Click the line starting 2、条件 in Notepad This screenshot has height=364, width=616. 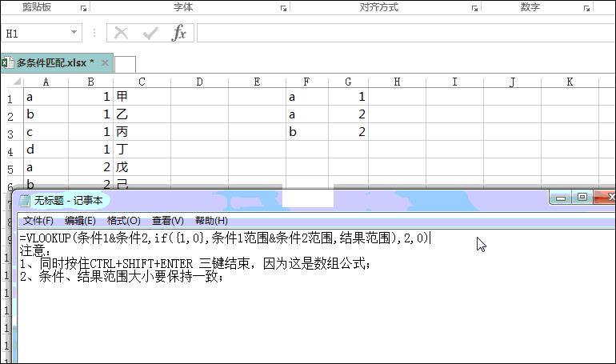(x=122, y=277)
